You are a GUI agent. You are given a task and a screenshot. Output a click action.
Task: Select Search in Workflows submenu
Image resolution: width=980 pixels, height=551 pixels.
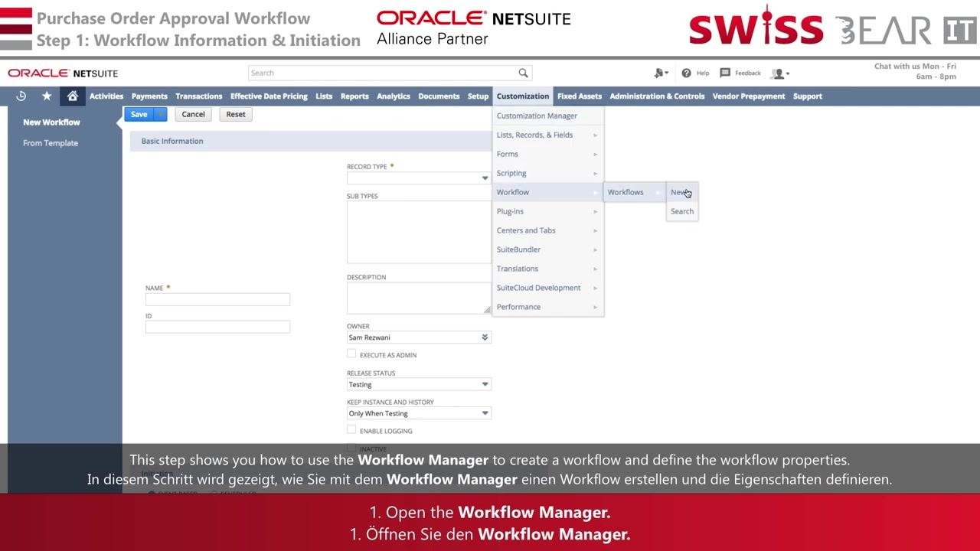click(682, 211)
